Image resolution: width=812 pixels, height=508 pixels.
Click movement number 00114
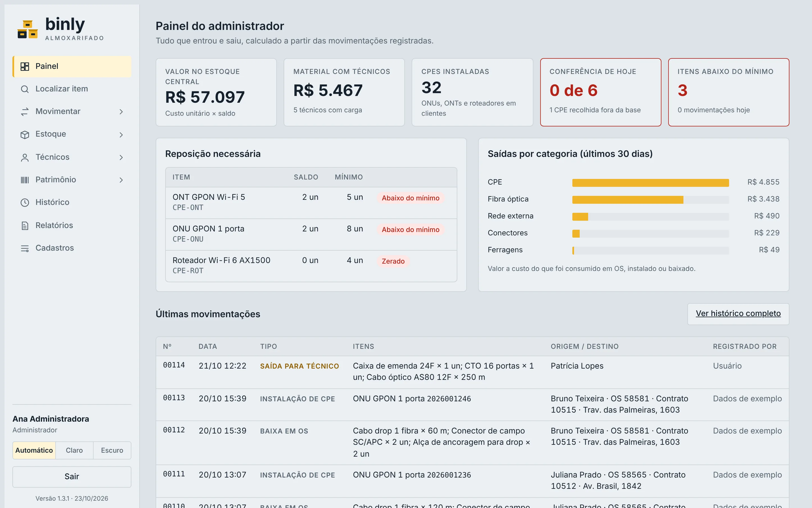coord(174,365)
